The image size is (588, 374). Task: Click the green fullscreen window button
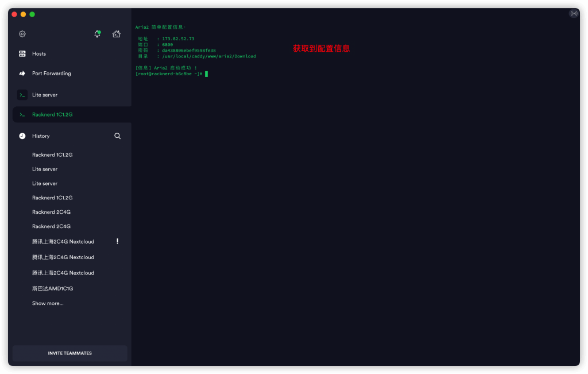point(32,14)
